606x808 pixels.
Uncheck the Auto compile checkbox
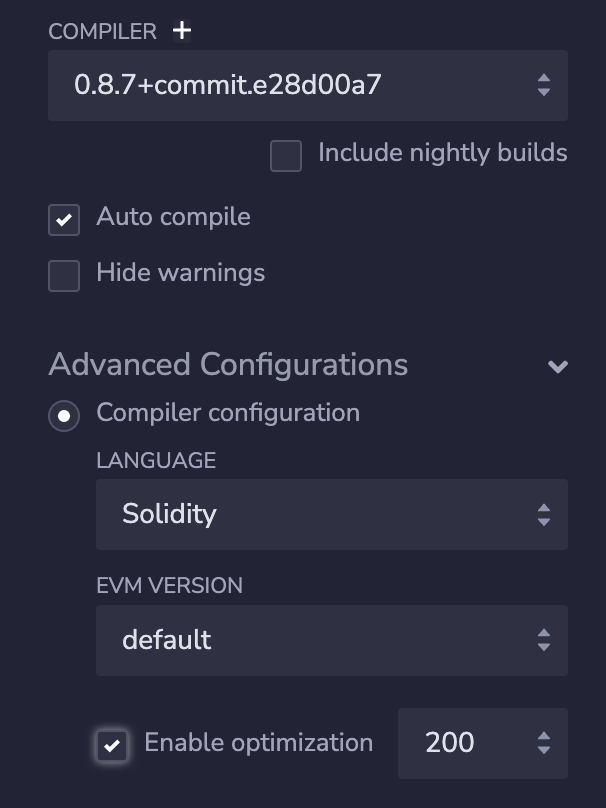tap(64, 220)
